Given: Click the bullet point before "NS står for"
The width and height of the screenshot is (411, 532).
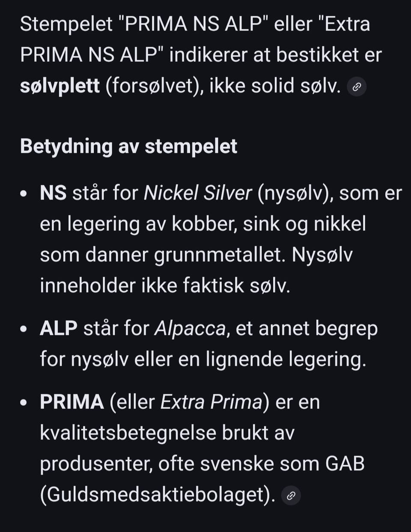Looking at the screenshot, I should click(x=24, y=194).
